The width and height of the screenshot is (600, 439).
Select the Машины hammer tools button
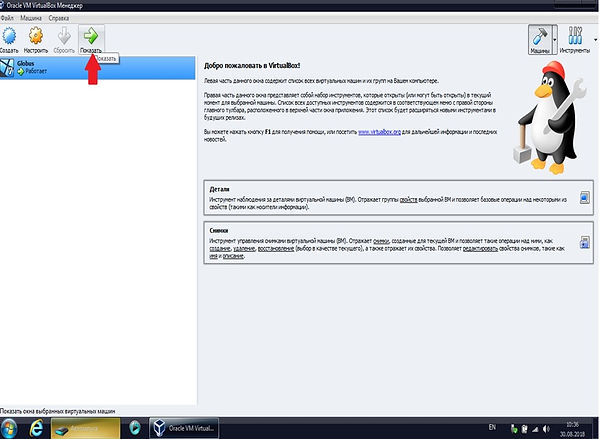pos(540,39)
